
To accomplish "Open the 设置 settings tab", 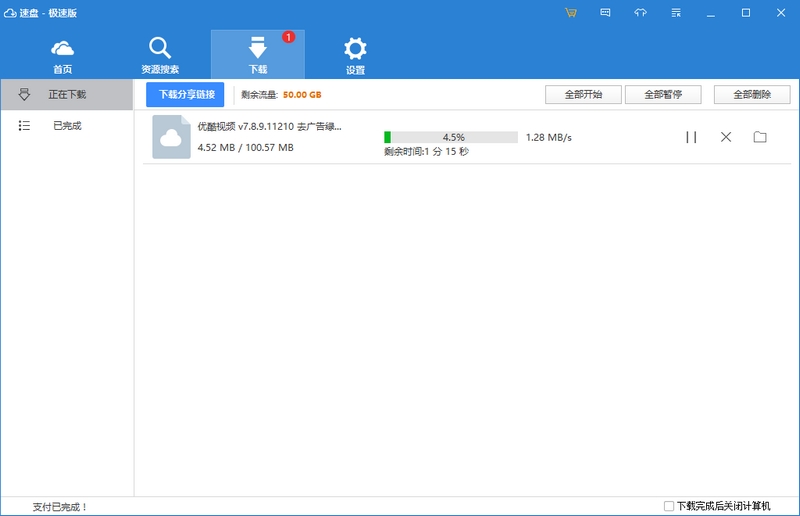I will 355,56.
